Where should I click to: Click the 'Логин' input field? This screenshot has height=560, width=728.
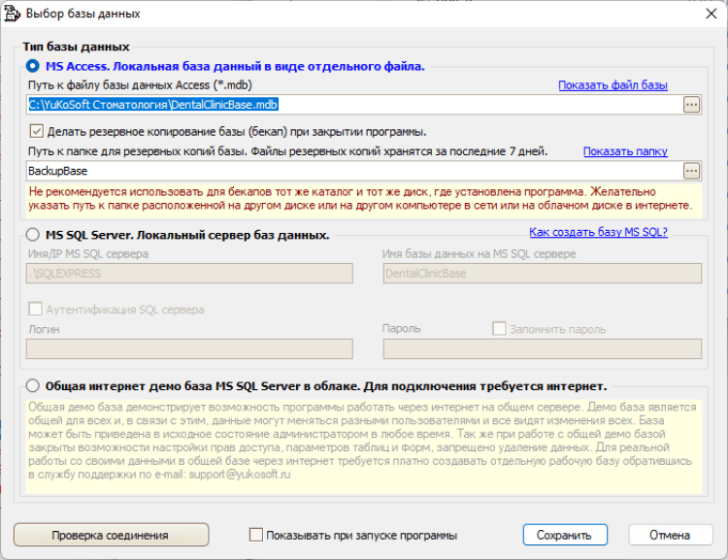pos(189,349)
